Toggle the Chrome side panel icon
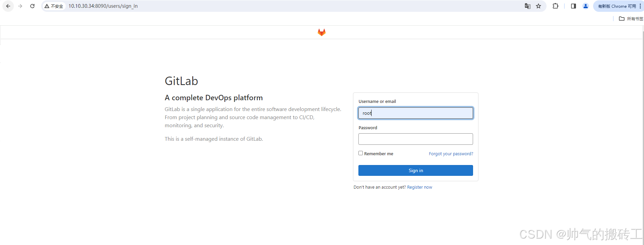The width and height of the screenshot is (644, 245). 573,6
